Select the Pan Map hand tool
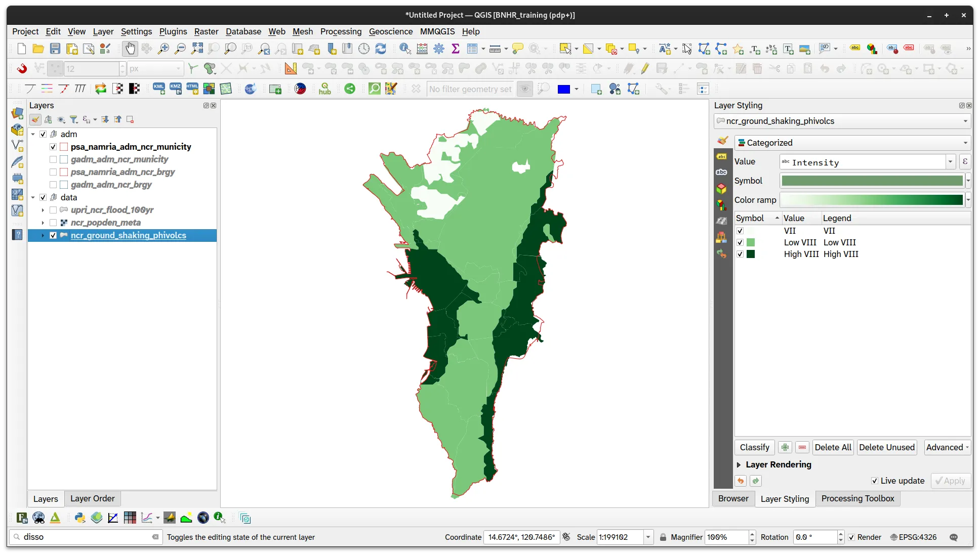This screenshot has height=555, width=980. (130, 49)
